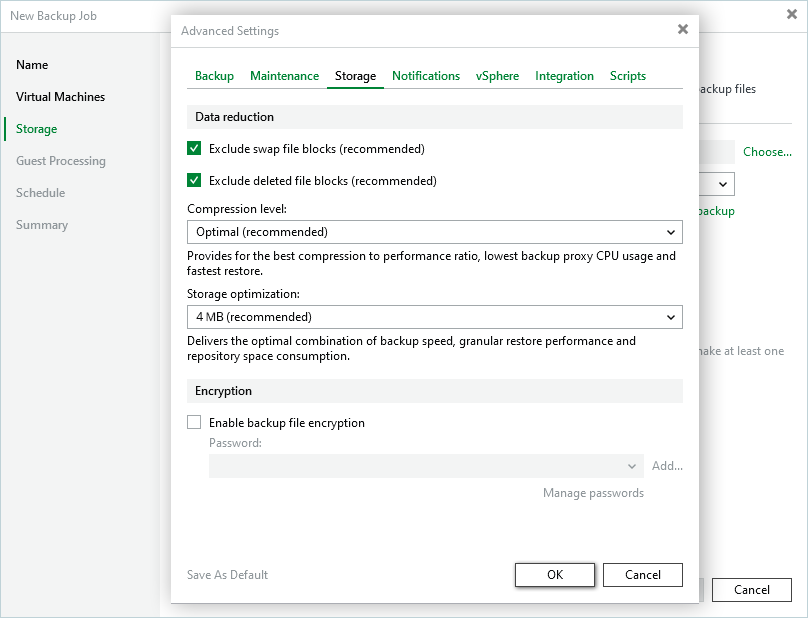The image size is (808, 618).
Task: Go to the Notifications tab
Action: tap(426, 76)
